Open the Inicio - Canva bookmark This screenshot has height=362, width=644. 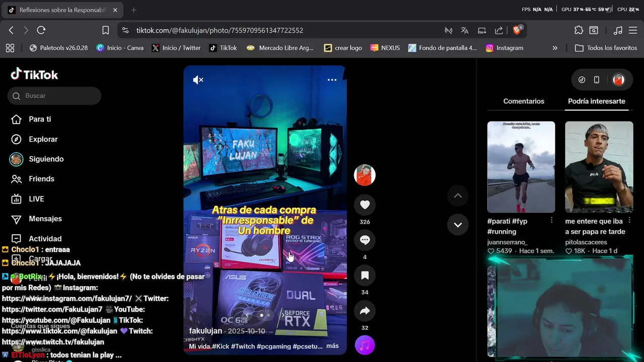click(120, 48)
